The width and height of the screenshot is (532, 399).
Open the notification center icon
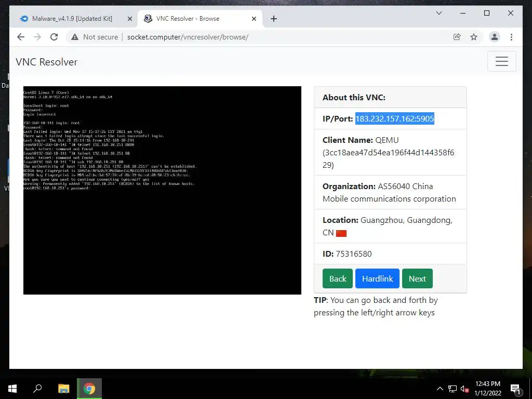[x=515, y=389]
